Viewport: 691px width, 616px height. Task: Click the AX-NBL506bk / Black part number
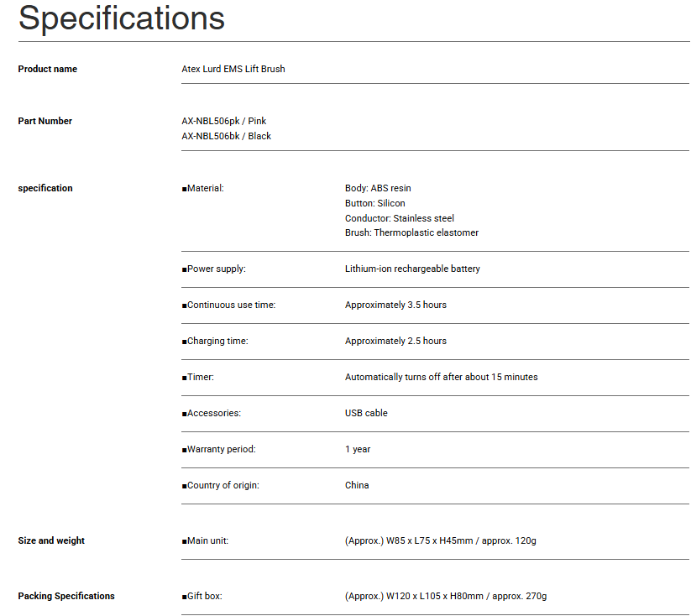pyautogui.click(x=226, y=136)
